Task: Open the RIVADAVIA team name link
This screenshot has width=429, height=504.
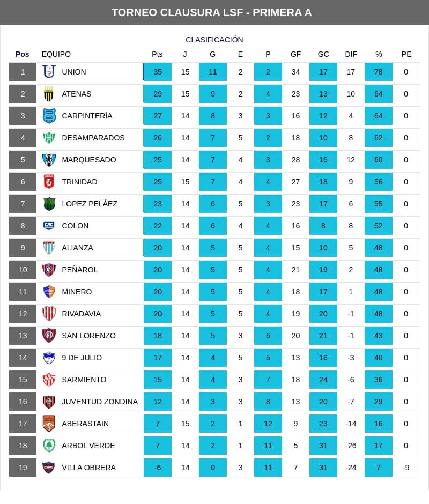Action: coord(81,314)
